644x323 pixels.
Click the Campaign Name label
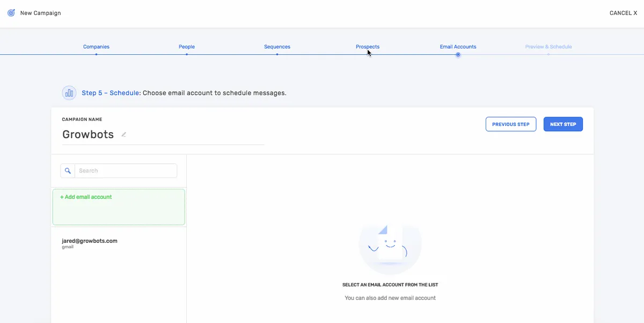pos(82,119)
